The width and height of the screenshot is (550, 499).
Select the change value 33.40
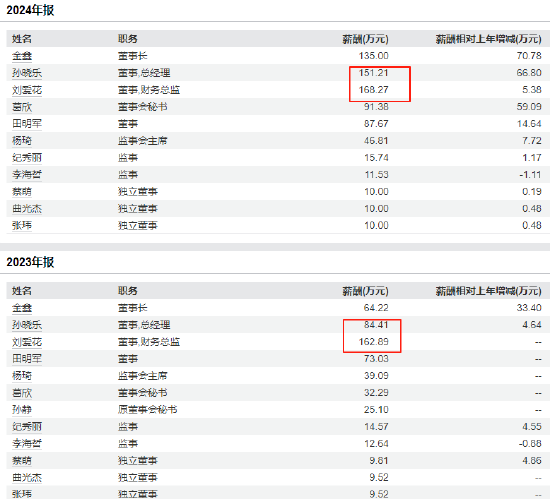(529, 308)
